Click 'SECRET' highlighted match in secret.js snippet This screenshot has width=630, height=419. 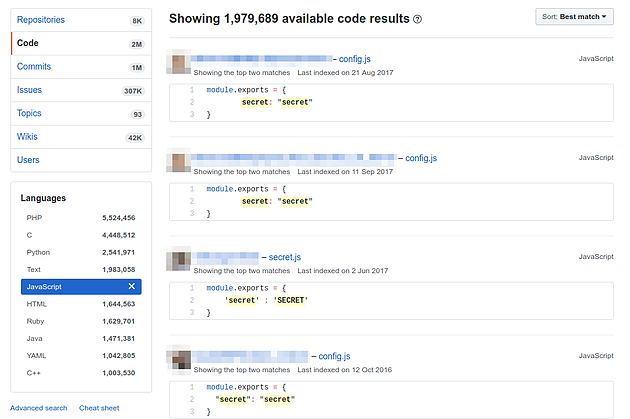(290, 300)
